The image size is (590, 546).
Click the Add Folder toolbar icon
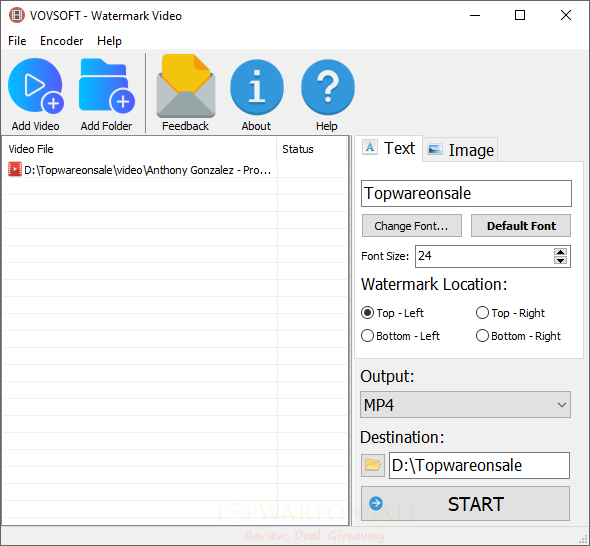click(x=107, y=86)
